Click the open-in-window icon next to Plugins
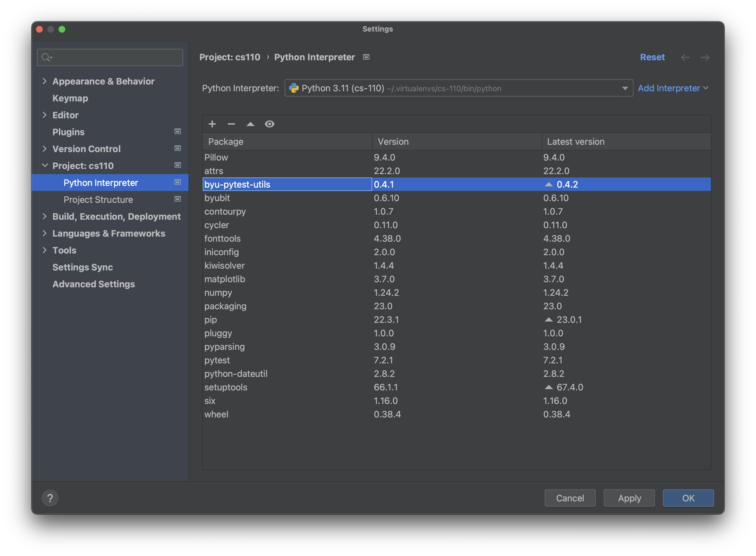The height and width of the screenshot is (556, 756). [x=178, y=132]
